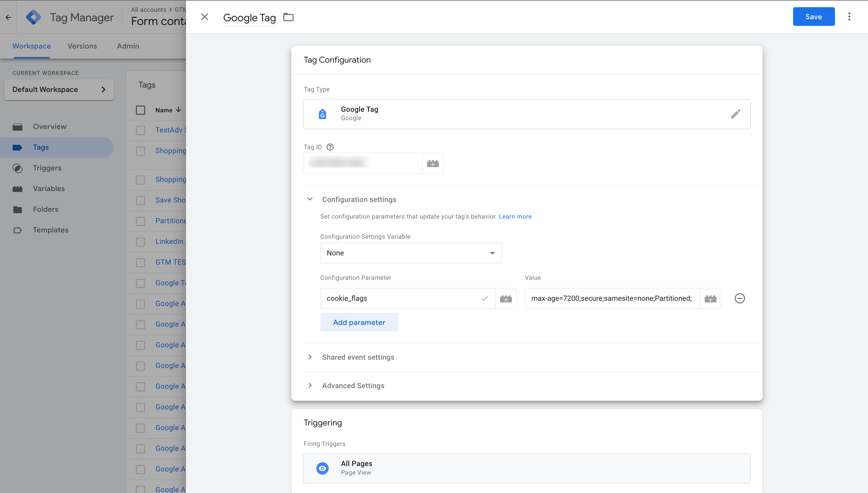
Task: Tick the checkbox beside LinkedIn tag
Action: pos(140,242)
